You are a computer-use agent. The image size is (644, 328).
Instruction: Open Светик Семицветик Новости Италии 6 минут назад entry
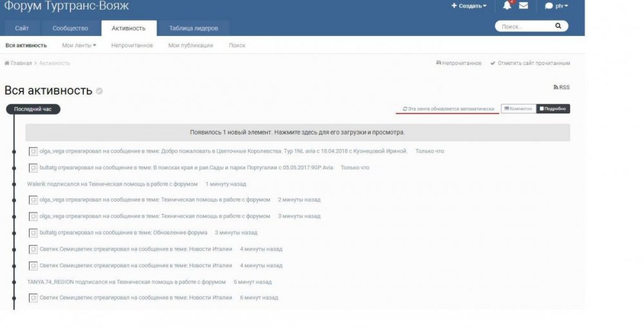coord(135,298)
